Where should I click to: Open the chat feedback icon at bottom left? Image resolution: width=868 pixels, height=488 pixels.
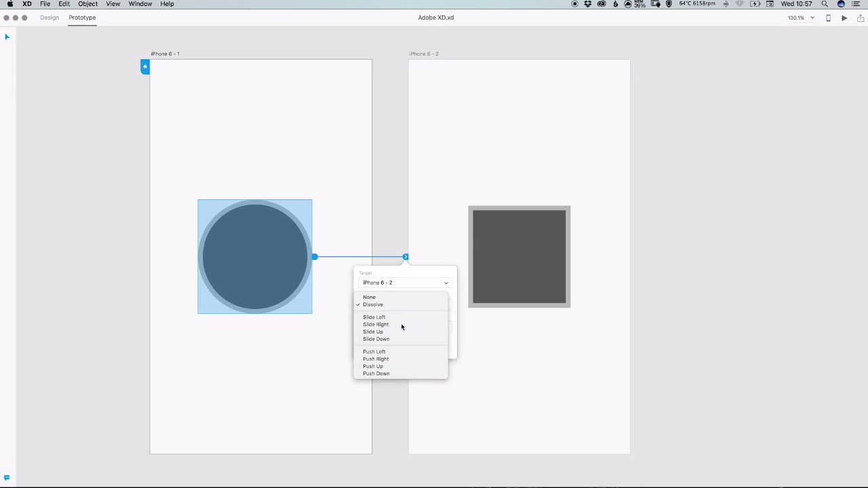click(x=7, y=478)
